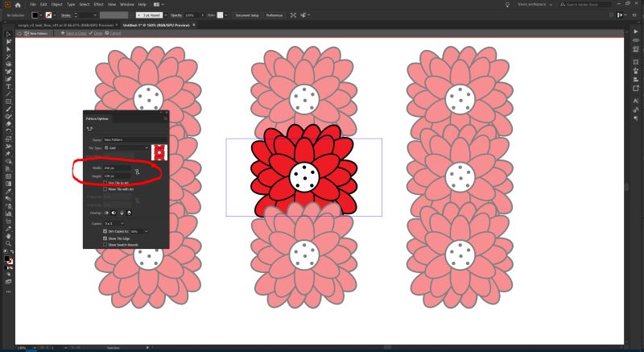Open the zoom level dropdown in status bar
The height and width of the screenshot is (352, 644).
point(35,348)
